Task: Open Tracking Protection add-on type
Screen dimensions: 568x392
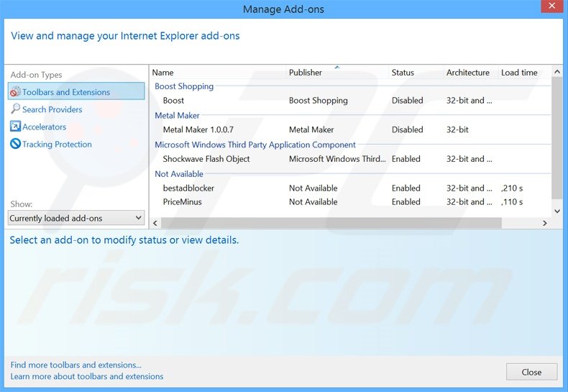Action: 57,144
